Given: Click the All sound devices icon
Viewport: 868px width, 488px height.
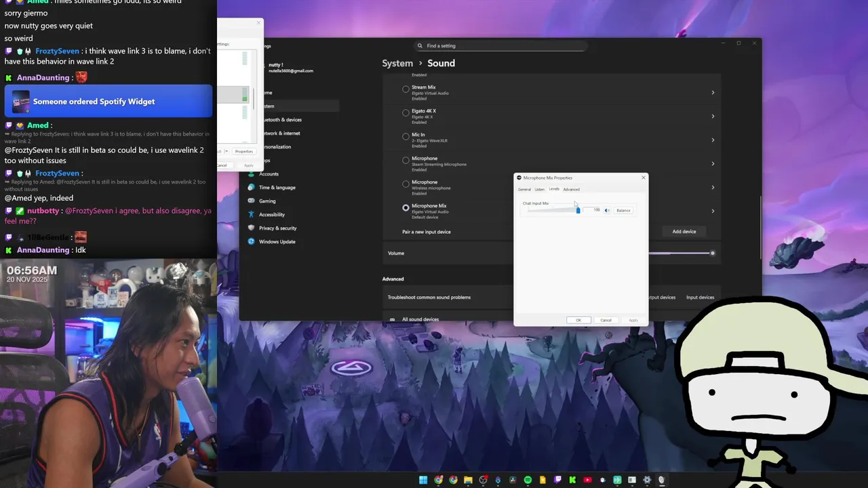Looking at the screenshot, I should pyautogui.click(x=392, y=319).
